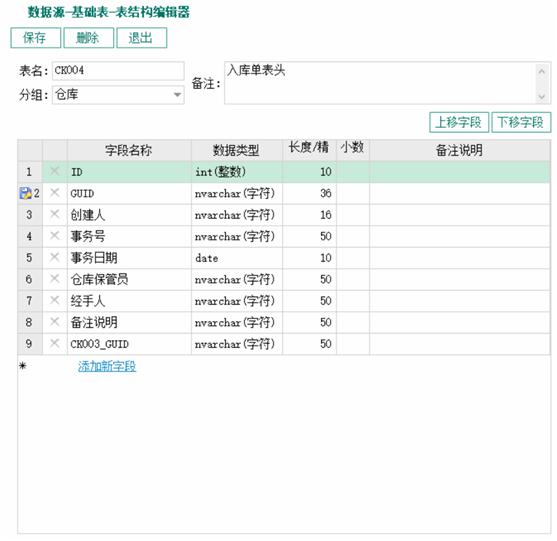The image size is (557, 541).
Task: Remove 事务日期 row using its X icon
Action: tap(54, 257)
